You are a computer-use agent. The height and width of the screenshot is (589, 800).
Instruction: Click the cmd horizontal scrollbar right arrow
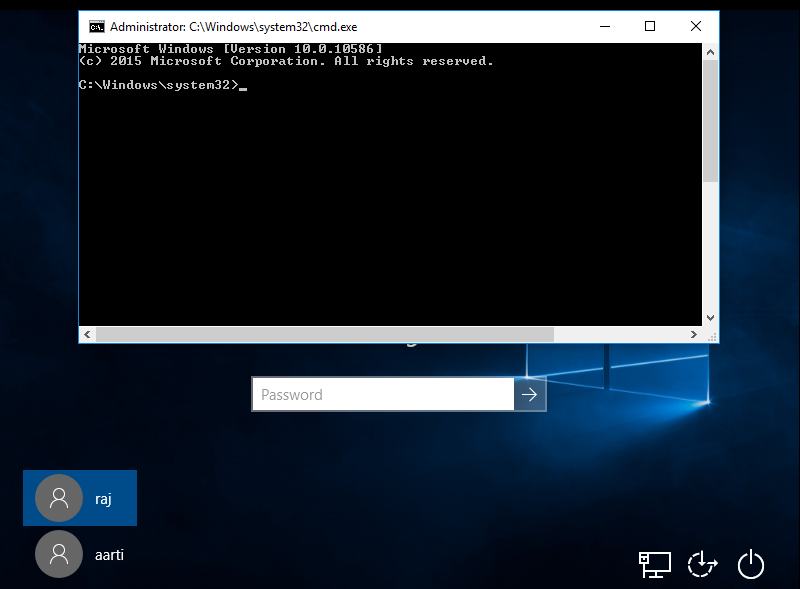pos(694,334)
